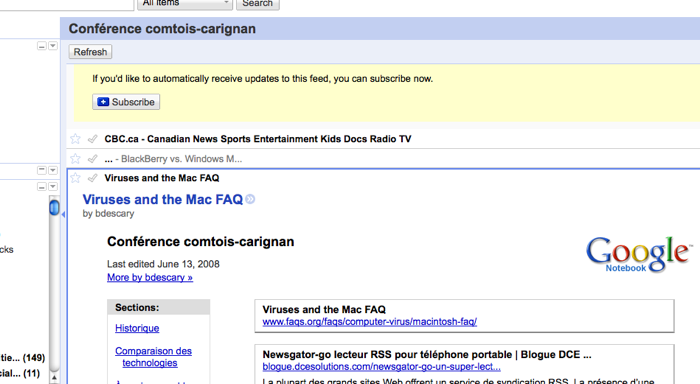Open the third sidebar section's dropdown arrow
This screenshot has width=700, height=384.
click(x=53, y=186)
